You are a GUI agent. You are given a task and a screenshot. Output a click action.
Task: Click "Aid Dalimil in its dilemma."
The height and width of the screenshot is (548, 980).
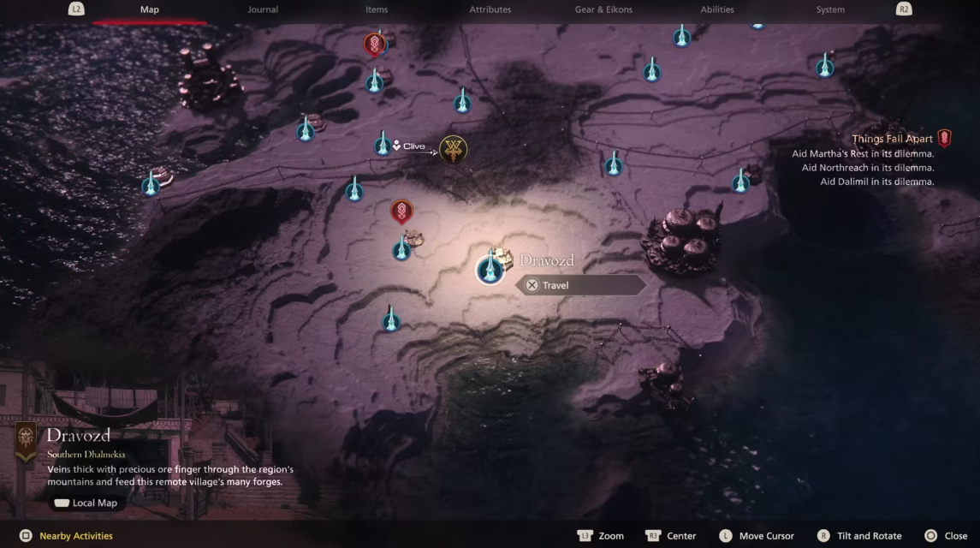(877, 182)
